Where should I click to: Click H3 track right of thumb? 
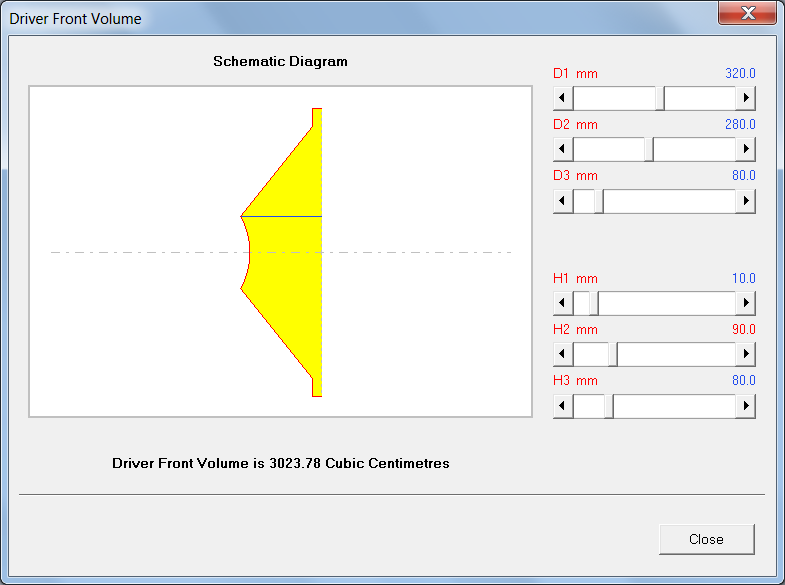tap(674, 405)
